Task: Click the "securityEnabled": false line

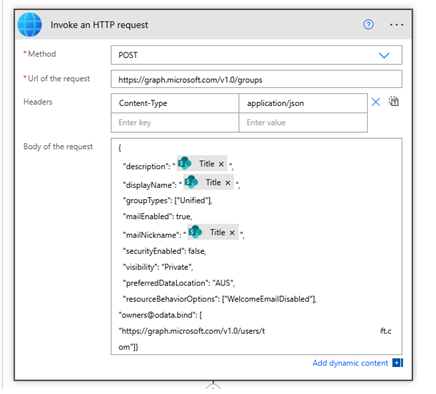Action: coord(164,251)
